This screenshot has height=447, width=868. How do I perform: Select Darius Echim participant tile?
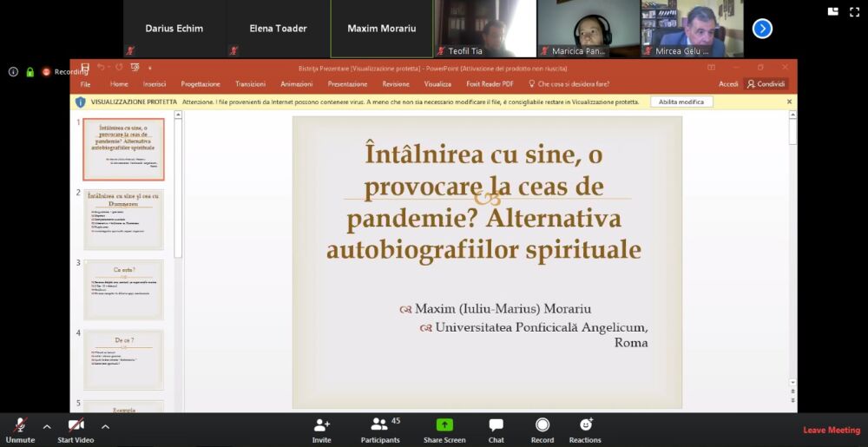point(174,29)
